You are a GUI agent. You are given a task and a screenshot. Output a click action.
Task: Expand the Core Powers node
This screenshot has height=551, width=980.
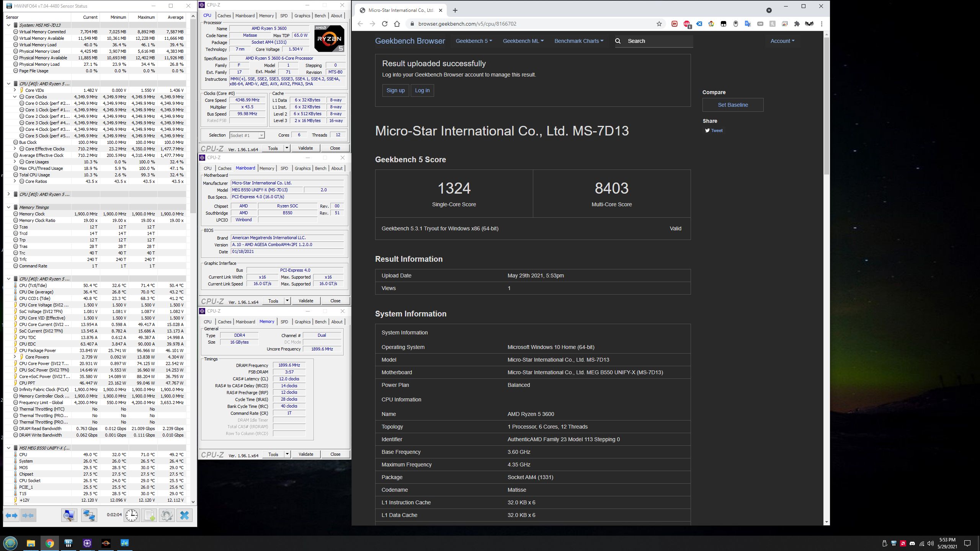15,357
